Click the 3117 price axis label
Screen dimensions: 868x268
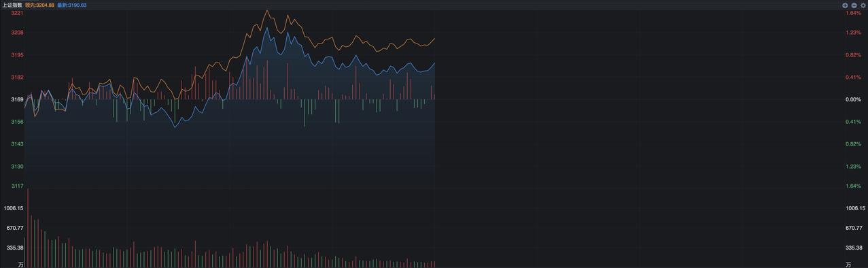(18, 186)
